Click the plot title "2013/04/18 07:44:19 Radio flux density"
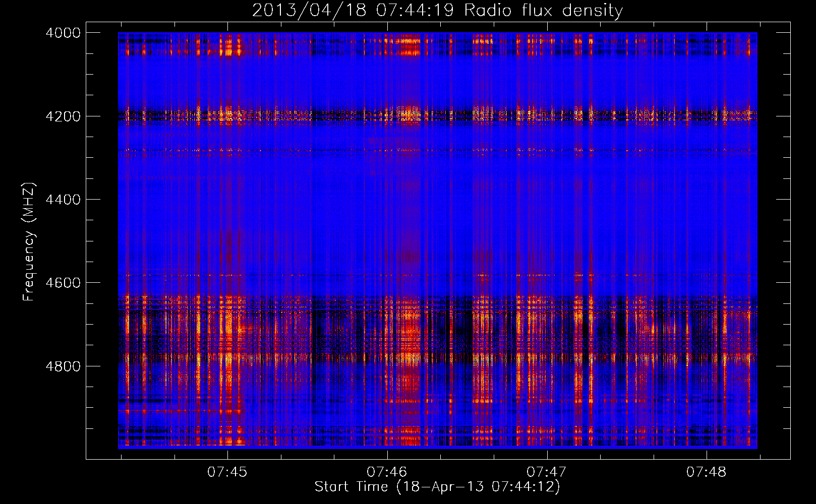This screenshot has width=816, height=504. coord(437,11)
